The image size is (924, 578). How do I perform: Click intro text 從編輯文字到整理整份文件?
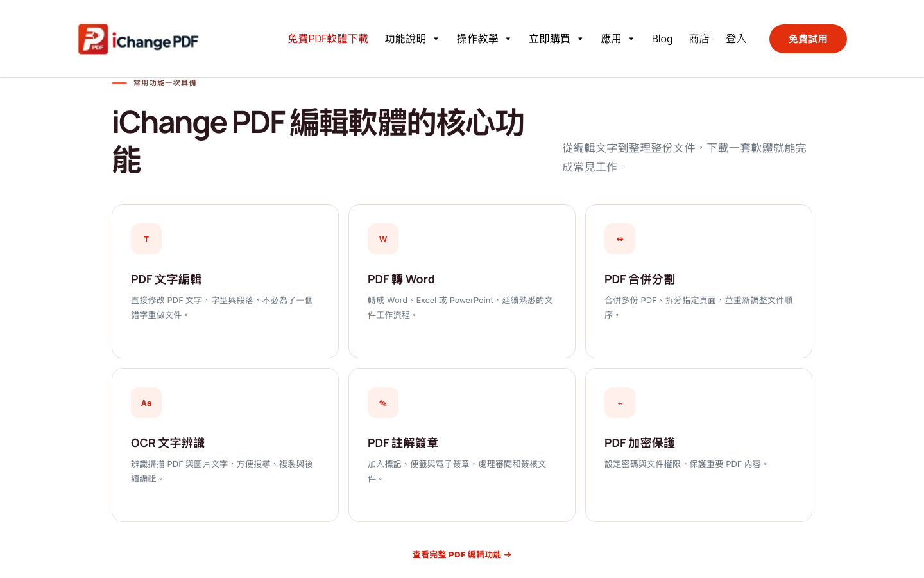point(684,157)
